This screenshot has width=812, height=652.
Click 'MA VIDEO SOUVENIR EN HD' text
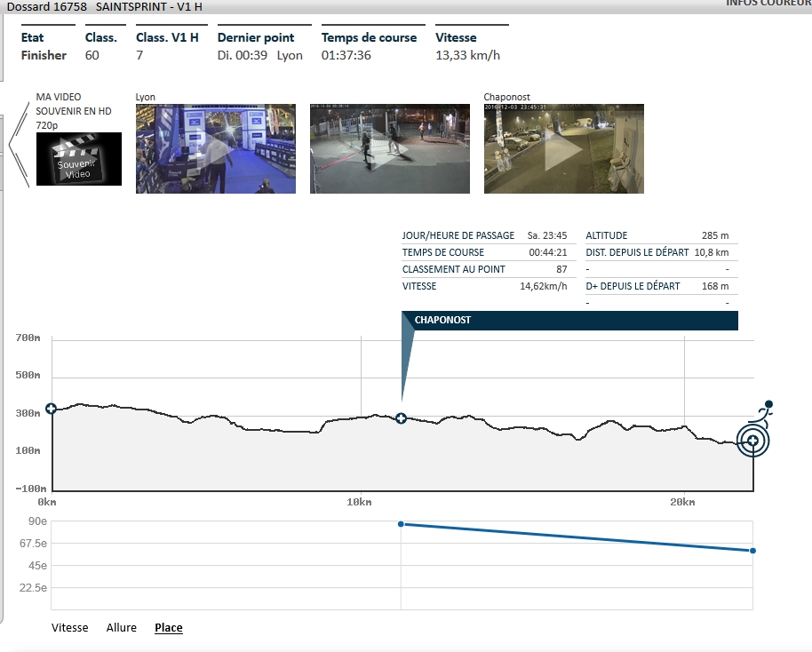(x=74, y=111)
